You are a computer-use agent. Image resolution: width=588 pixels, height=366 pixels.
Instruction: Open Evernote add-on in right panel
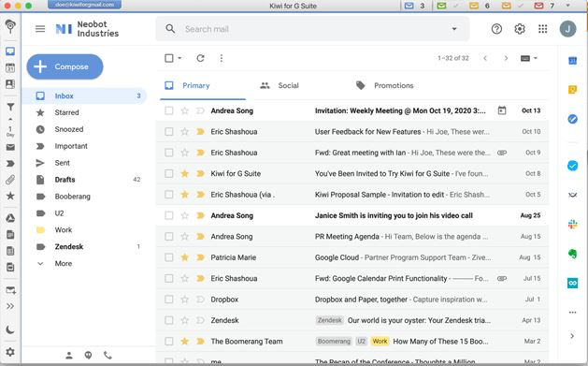pos(572,254)
